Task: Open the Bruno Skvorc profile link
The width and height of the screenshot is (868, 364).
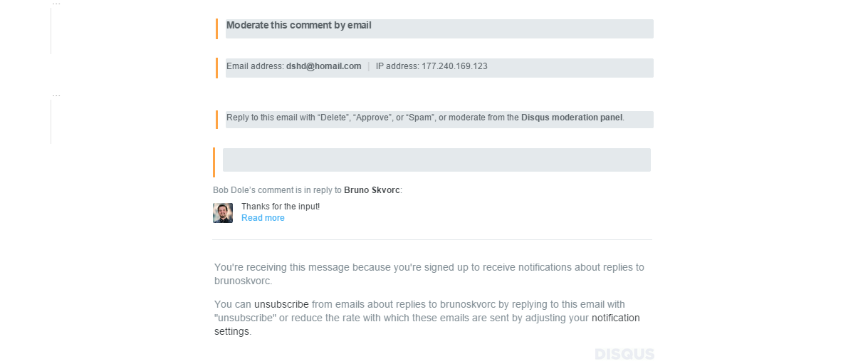Action: 372,190
